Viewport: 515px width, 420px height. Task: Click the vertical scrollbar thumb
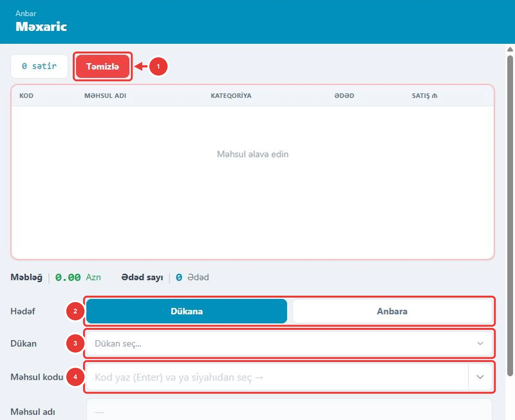510,216
